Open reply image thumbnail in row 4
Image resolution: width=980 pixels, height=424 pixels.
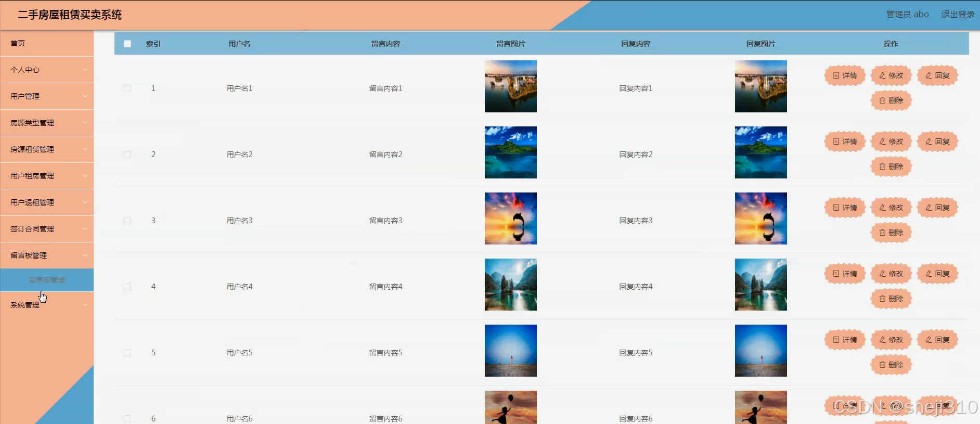point(761,285)
